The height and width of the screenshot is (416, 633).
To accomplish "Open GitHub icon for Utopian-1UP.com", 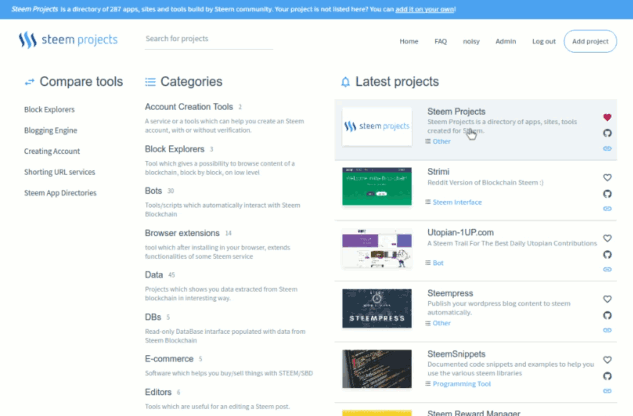I will [x=607, y=254].
